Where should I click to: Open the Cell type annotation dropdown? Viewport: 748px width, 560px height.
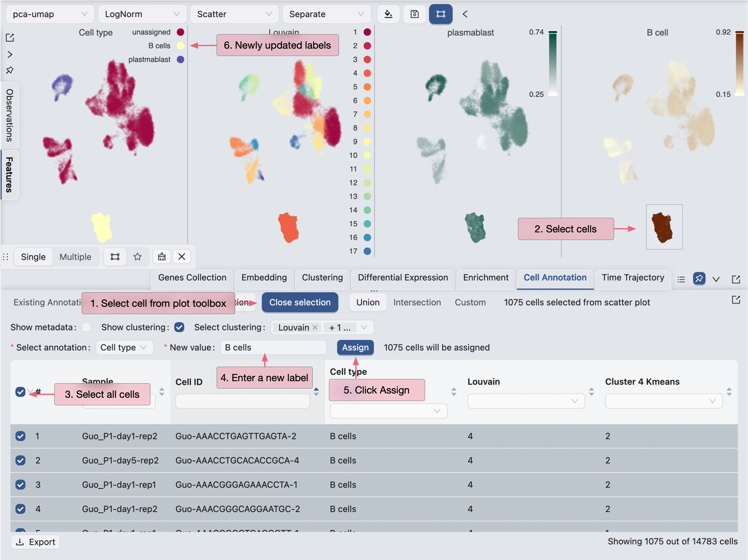(x=124, y=347)
